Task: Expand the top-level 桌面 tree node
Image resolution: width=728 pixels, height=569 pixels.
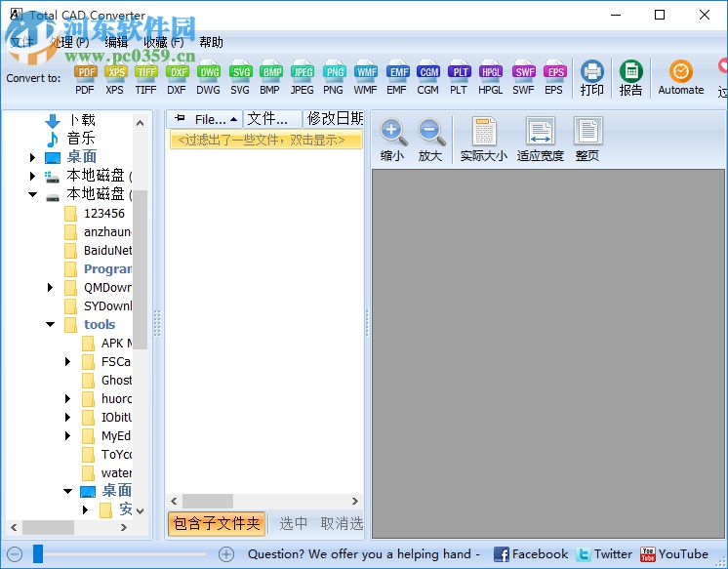Action: pyautogui.click(x=32, y=157)
